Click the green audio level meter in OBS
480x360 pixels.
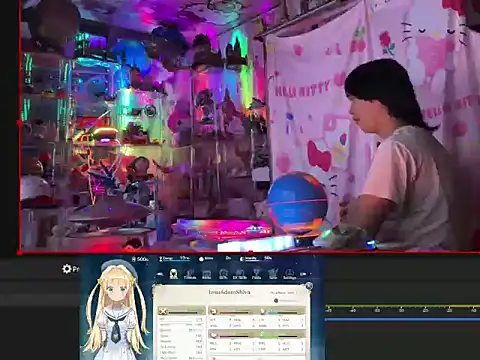tap(402, 306)
